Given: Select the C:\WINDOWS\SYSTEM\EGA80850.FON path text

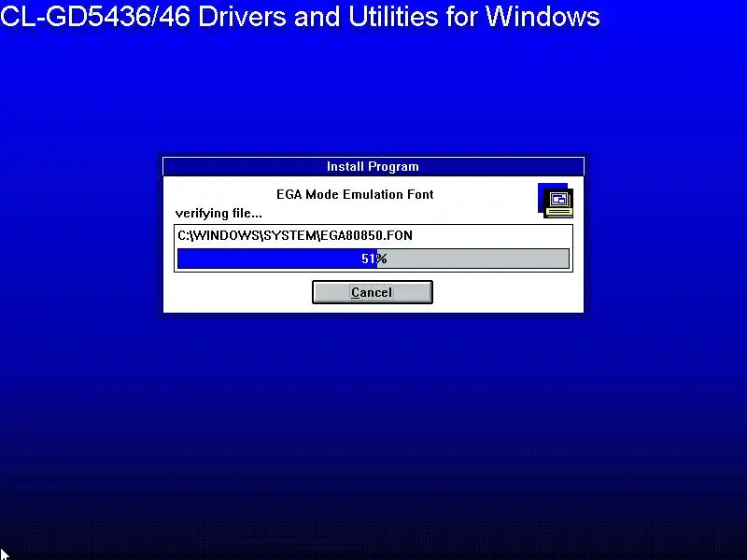Looking at the screenshot, I should point(295,235).
